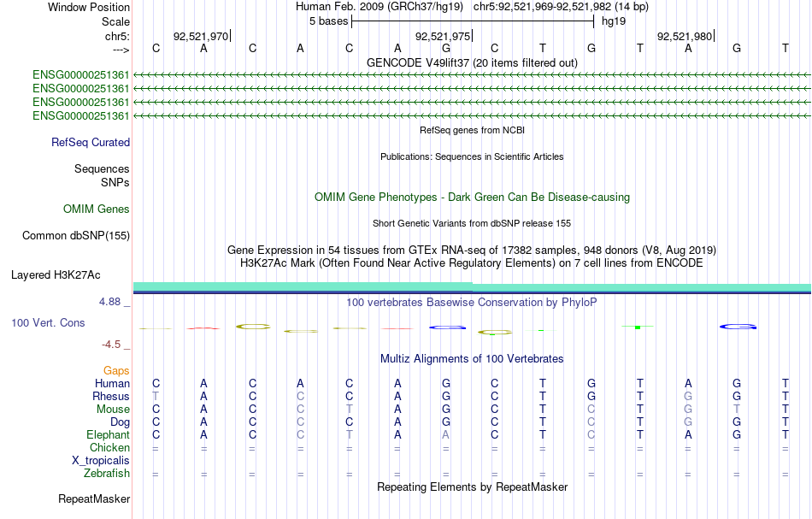Viewport: 812px width, 519px height.
Task: Click the chr5:92,521,969-92,521,982 (14 bp) position text
Action: (x=561, y=7)
